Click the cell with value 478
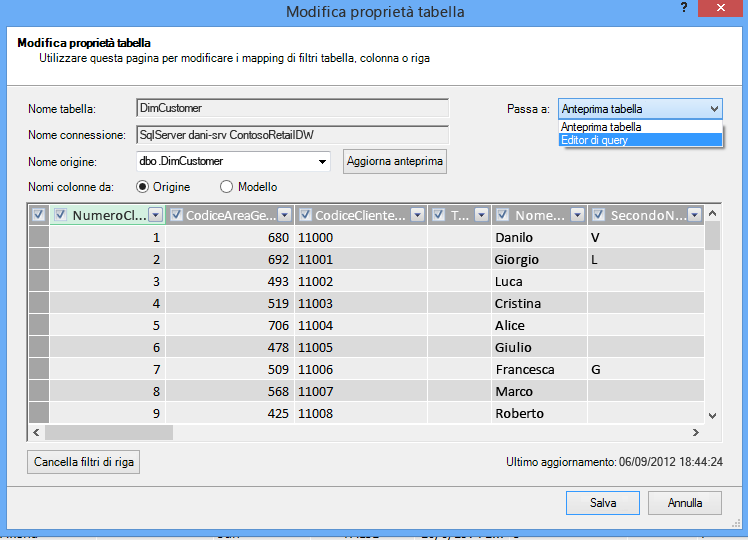The image size is (748, 540). [x=230, y=347]
